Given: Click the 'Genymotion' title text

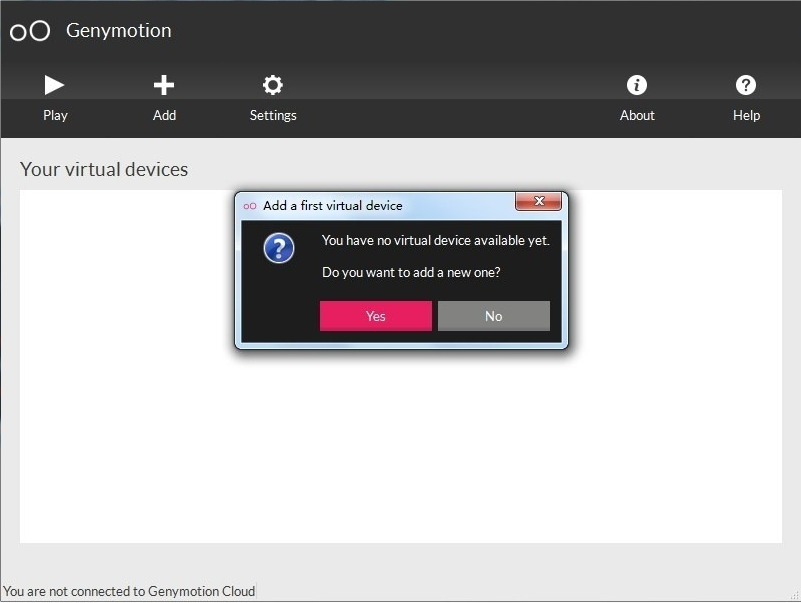Looking at the screenshot, I should tap(119, 31).
